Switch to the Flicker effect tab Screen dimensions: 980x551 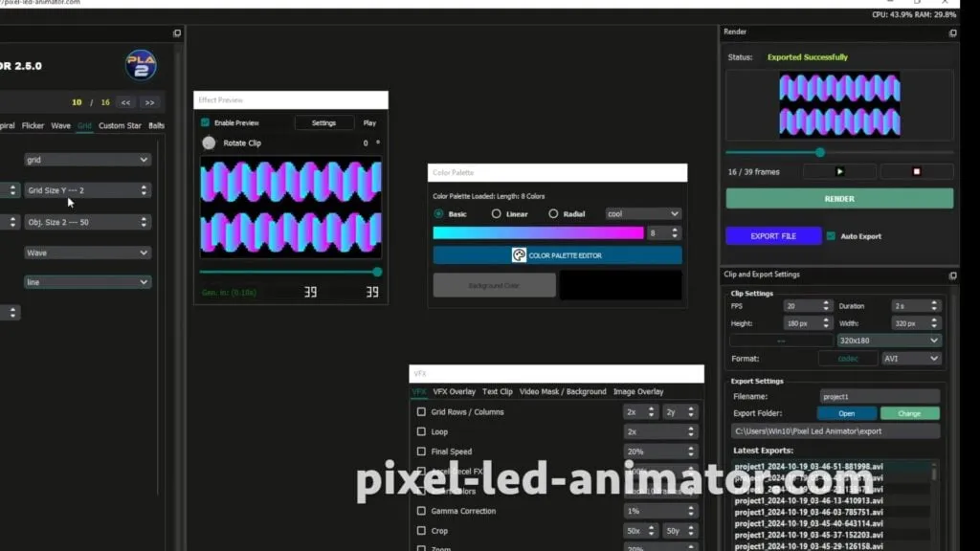click(33, 125)
